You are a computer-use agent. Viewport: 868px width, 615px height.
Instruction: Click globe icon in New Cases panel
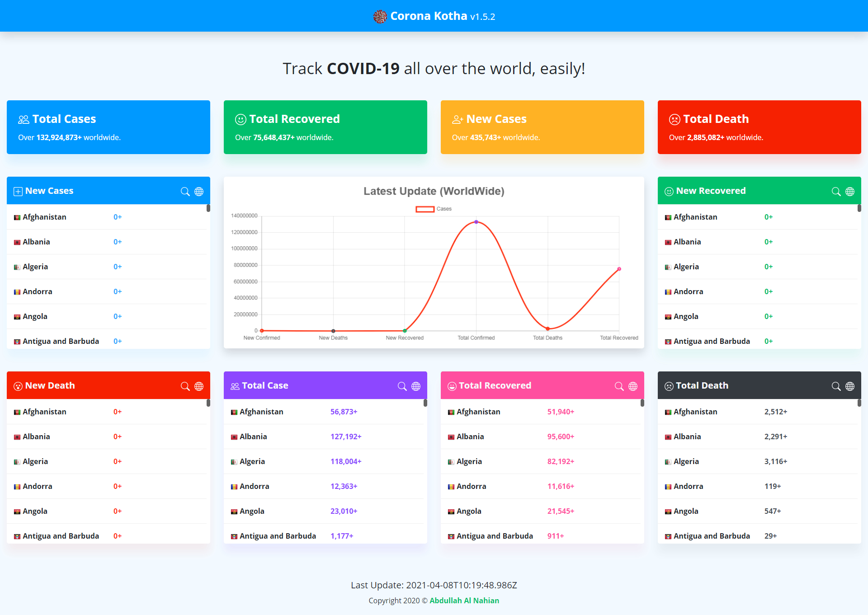(199, 191)
